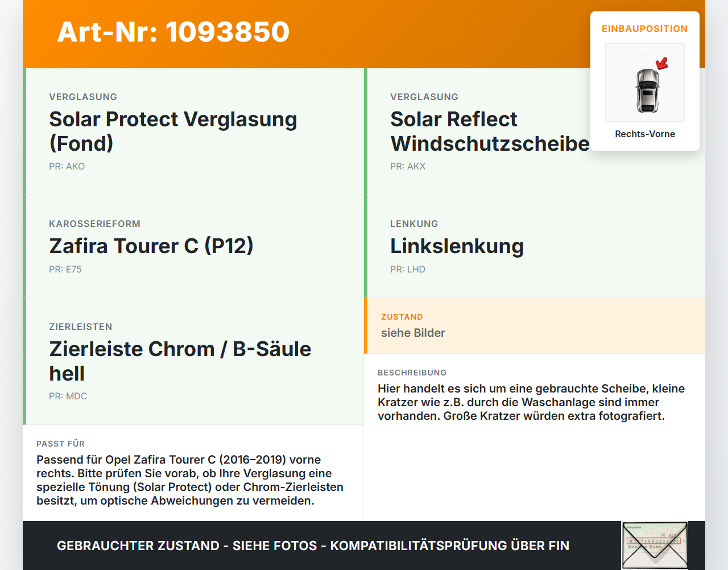This screenshot has height=570, width=728.
Task: Click the ZUSTAND label
Action: [402, 317]
